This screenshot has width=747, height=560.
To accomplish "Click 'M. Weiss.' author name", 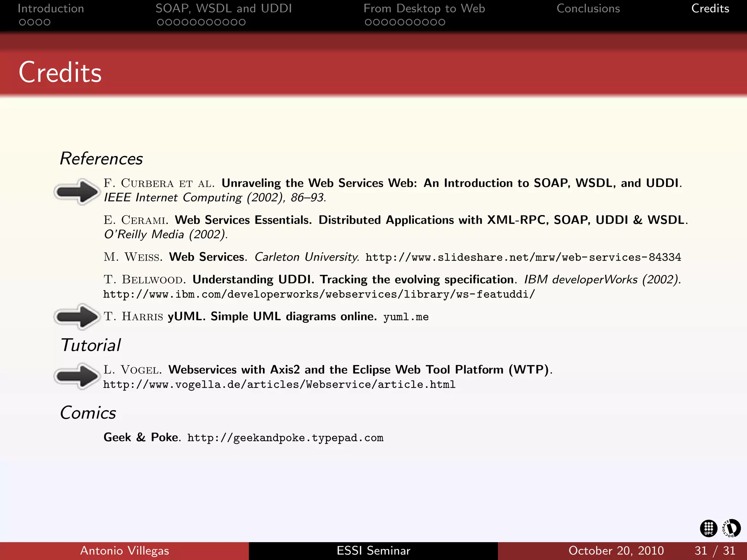I will pyautogui.click(x=133, y=257).
